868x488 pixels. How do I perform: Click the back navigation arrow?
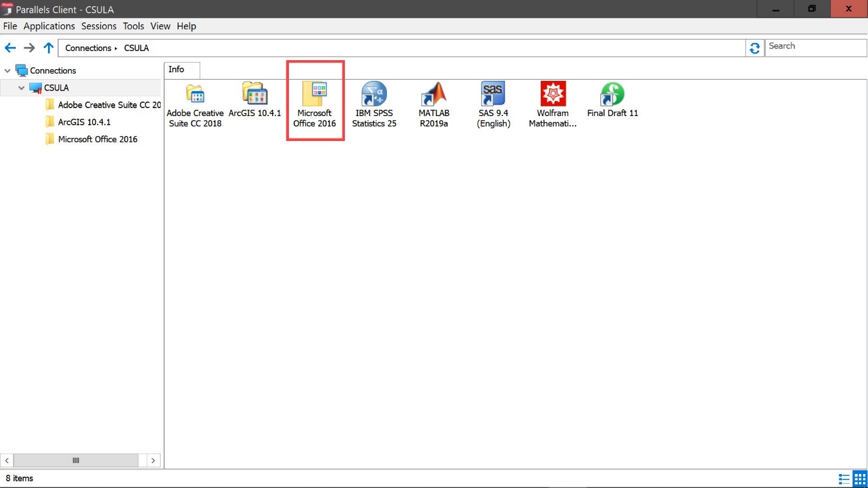10,48
